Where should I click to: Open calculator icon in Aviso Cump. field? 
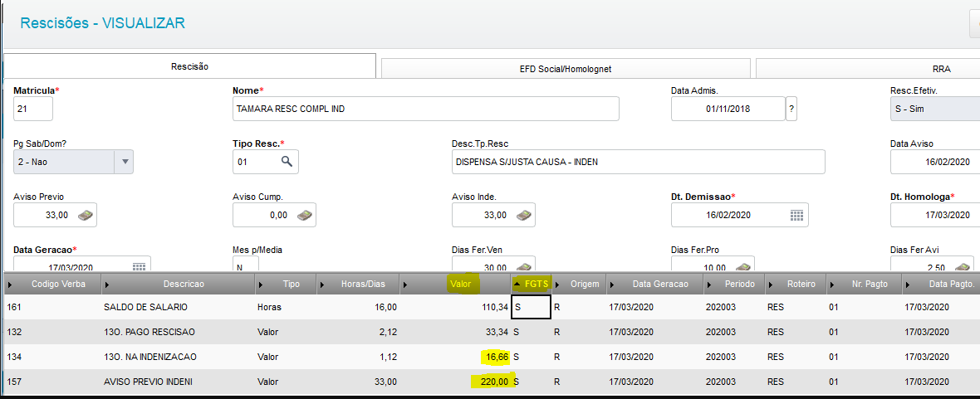[x=304, y=215]
